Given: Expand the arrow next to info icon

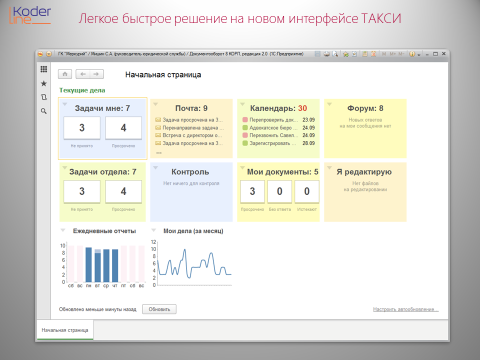Looking at the screenshot, I should tap(419, 54).
